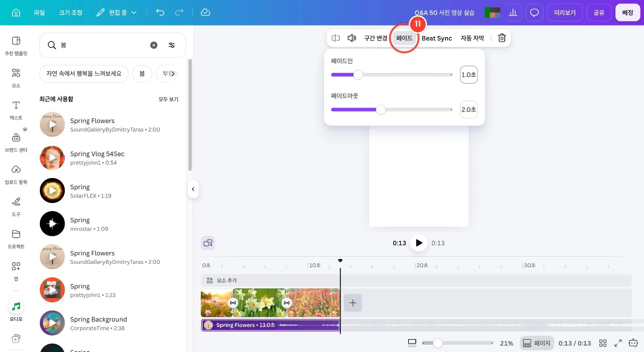This screenshot has height=352, width=644.
Task: Click the 페이드아웃 2.0초 value field
Action: coord(469,110)
